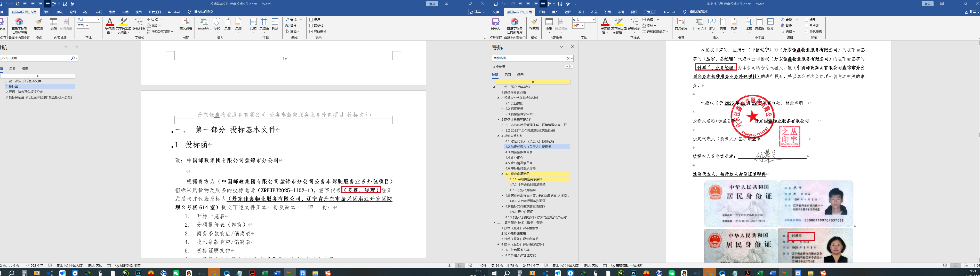Viewport: 980px width, 276px height.
Task: Insert SmartArt in 商务技术册 window
Action: [699, 24]
